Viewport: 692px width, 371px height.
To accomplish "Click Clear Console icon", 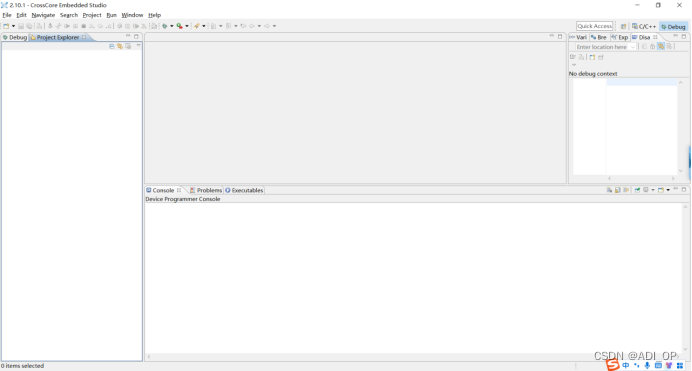I will pos(609,190).
